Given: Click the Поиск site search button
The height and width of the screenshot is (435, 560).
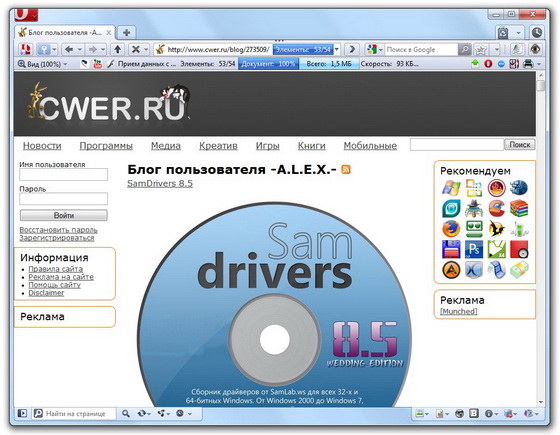Looking at the screenshot, I should pos(520,144).
